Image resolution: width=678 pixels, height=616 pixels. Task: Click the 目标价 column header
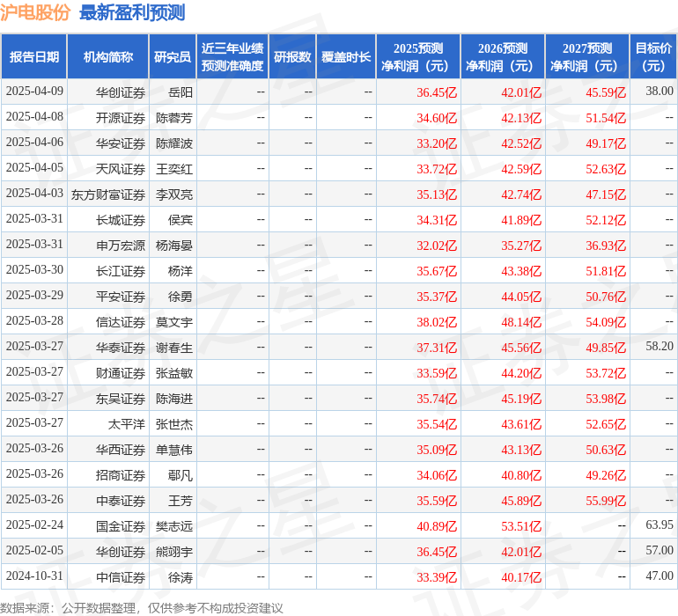(653, 57)
